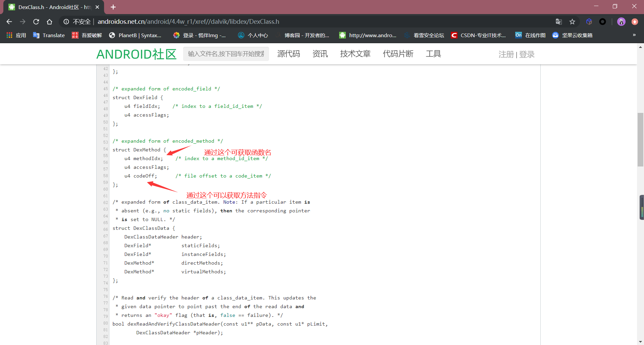Open the 吾爱破解 bookmark
644x345 pixels.
tap(87, 35)
